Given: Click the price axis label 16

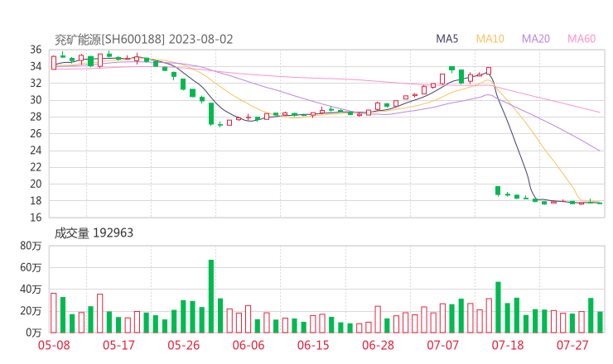Looking at the screenshot, I should point(36,218).
